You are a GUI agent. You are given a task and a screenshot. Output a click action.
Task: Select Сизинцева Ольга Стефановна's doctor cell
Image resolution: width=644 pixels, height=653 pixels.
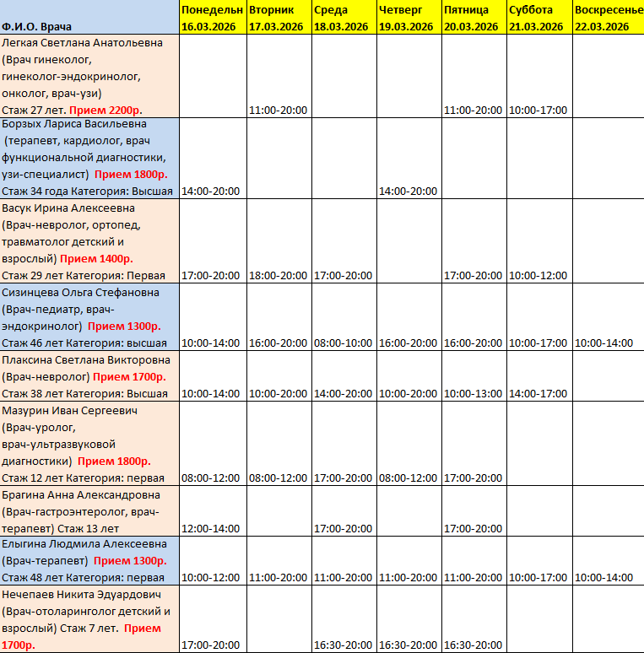click(x=89, y=317)
